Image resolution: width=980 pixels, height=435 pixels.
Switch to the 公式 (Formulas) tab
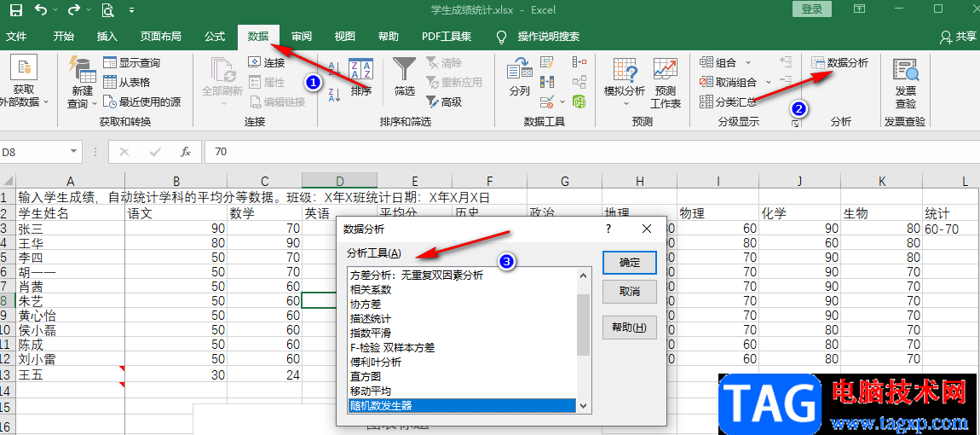click(x=215, y=37)
